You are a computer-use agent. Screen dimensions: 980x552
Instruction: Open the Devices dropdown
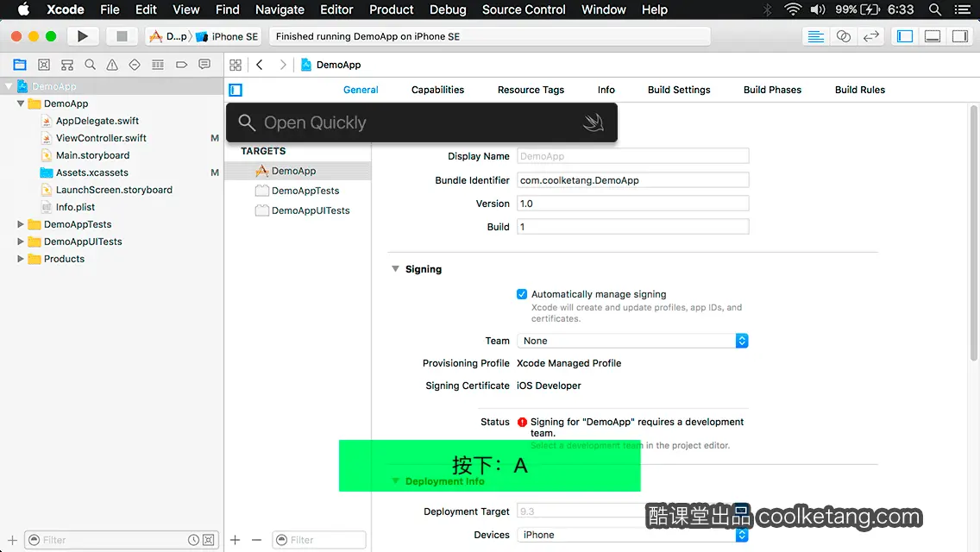pos(631,535)
